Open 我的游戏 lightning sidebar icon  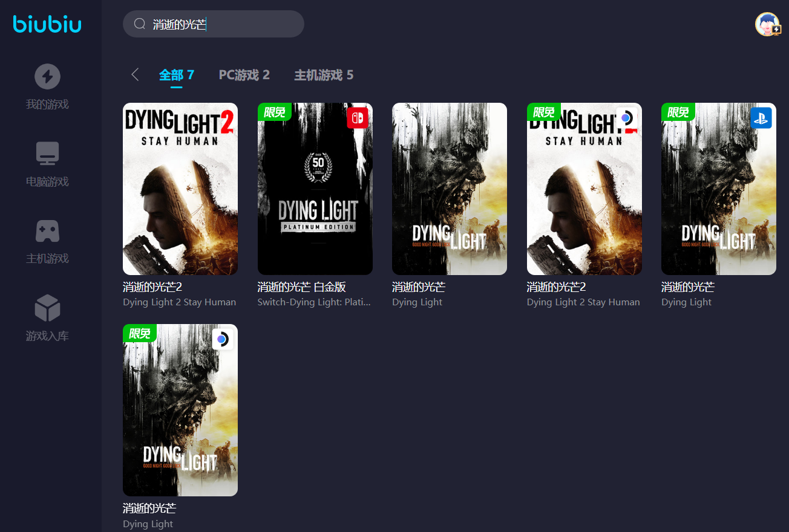click(x=47, y=76)
